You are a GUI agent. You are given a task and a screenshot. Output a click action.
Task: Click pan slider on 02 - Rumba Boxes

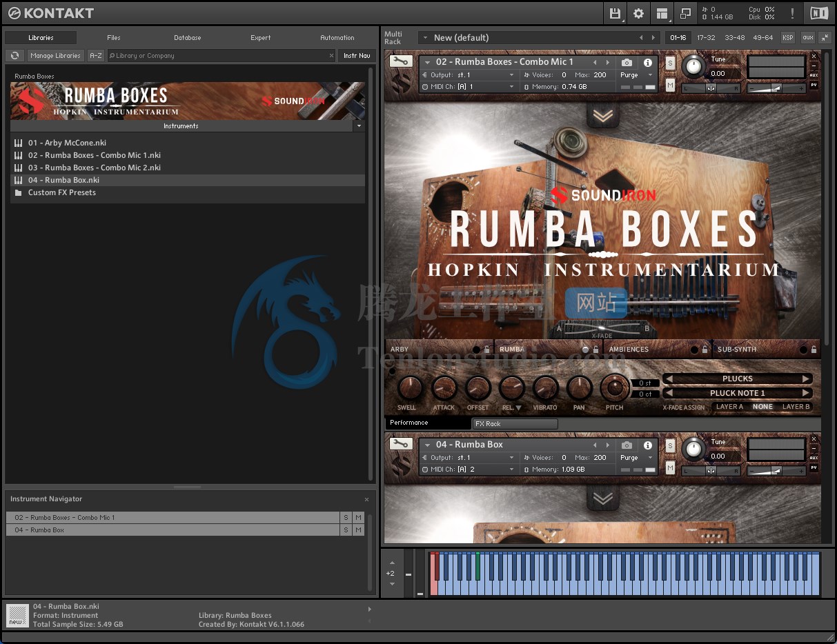point(711,88)
